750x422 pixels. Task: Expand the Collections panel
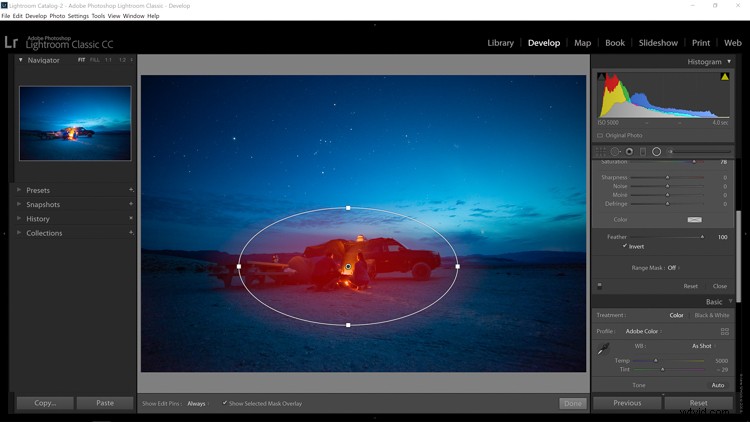point(19,233)
